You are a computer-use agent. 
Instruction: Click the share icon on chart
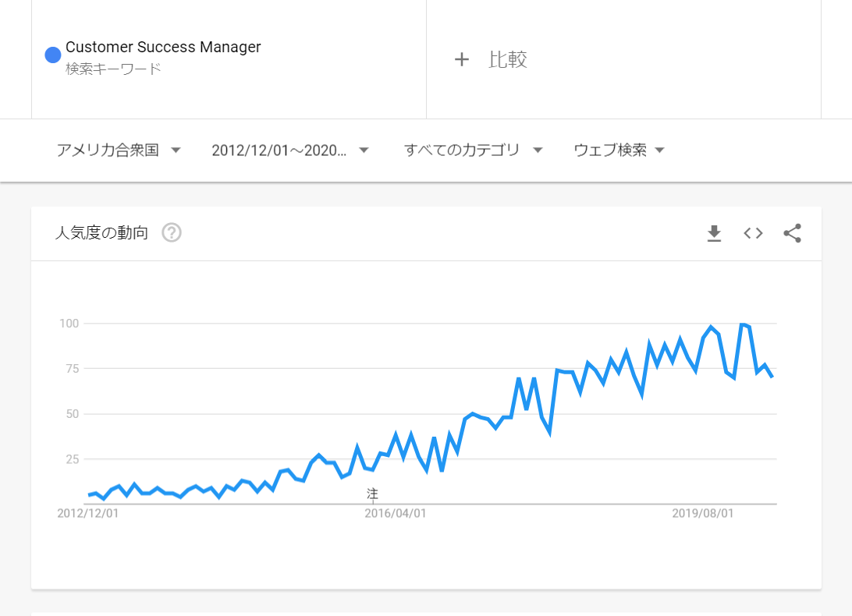tap(792, 233)
